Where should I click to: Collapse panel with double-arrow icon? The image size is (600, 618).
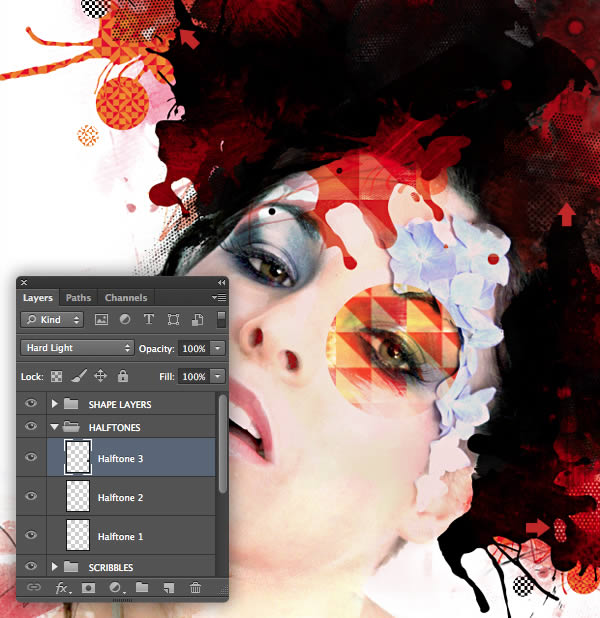222,283
